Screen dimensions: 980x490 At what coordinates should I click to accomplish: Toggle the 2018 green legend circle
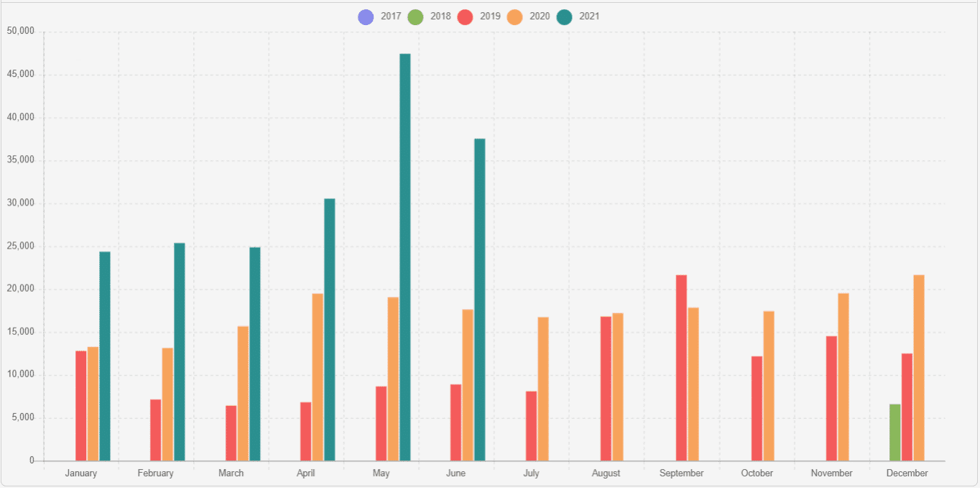point(415,17)
